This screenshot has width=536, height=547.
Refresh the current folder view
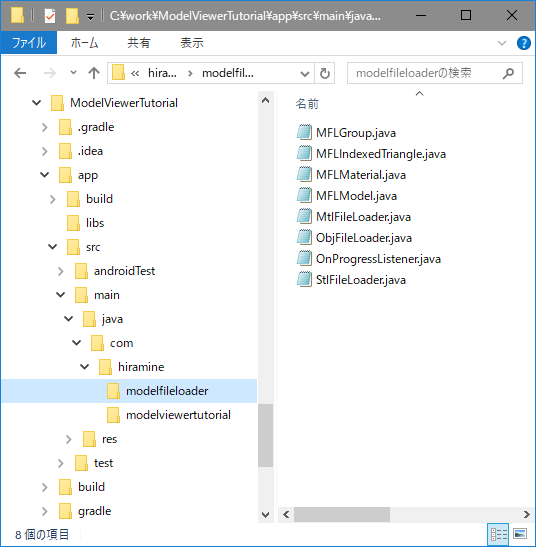[325, 73]
